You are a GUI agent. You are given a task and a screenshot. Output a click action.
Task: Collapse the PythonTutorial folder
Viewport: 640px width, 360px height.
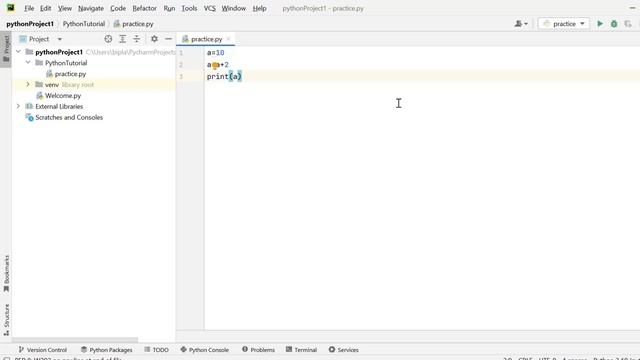point(28,62)
